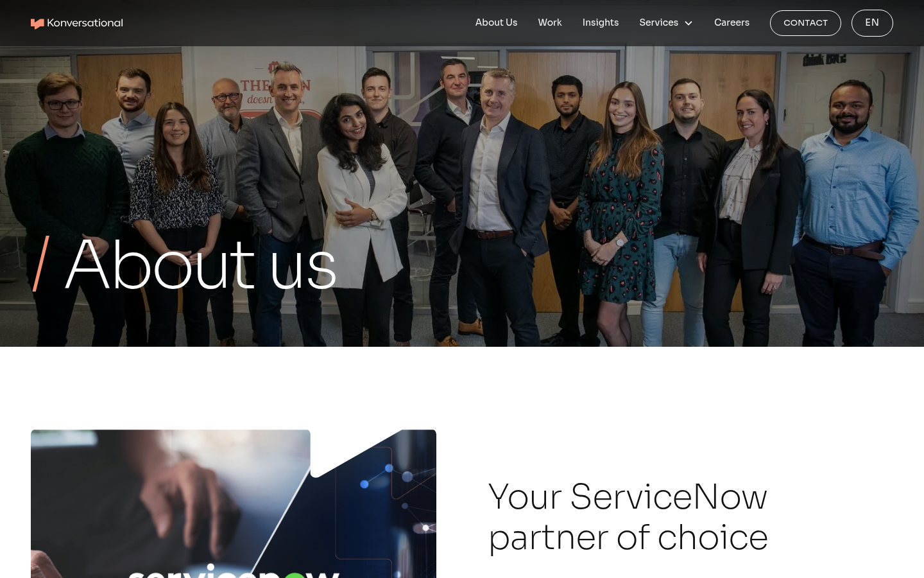This screenshot has width=924, height=578.
Task: Click the ServiceNow logo text in image
Action: (234, 572)
